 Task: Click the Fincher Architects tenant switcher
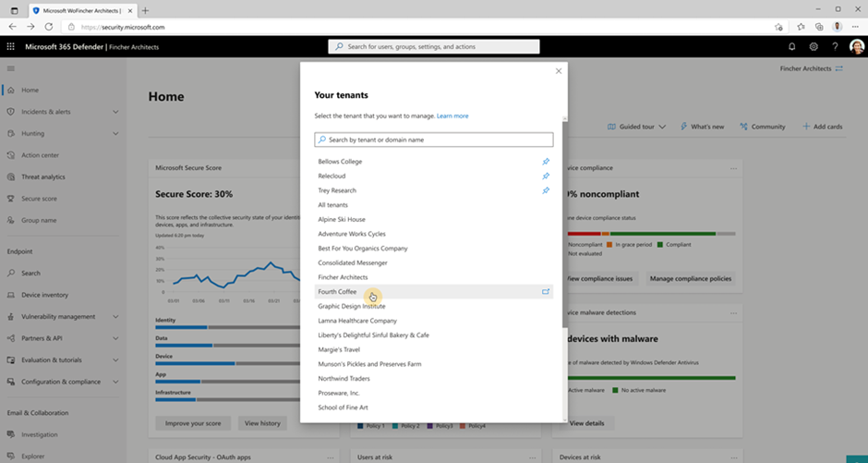click(811, 68)
